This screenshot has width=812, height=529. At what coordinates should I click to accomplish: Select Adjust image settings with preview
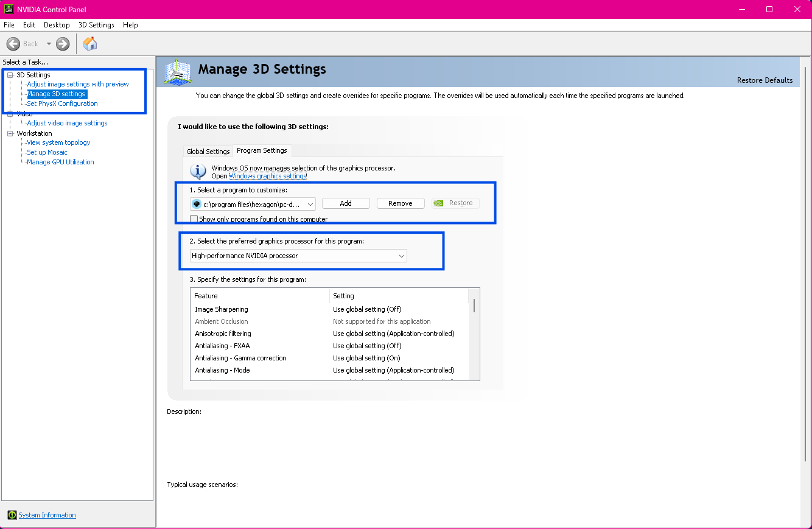point(78,84)
